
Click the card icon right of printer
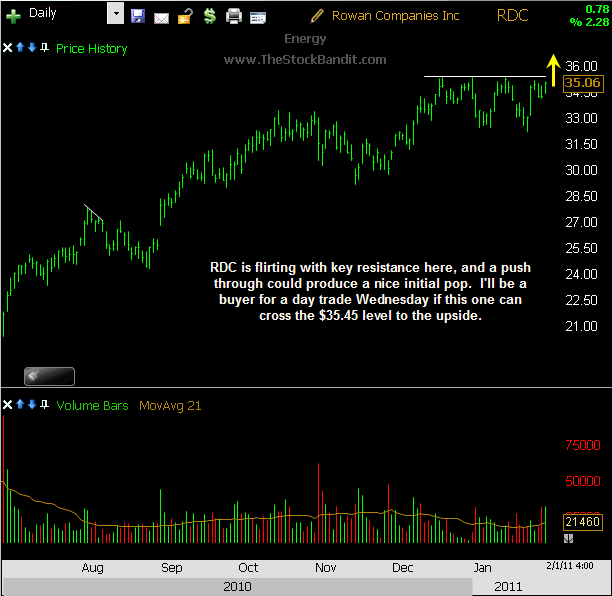click(258, 16)
